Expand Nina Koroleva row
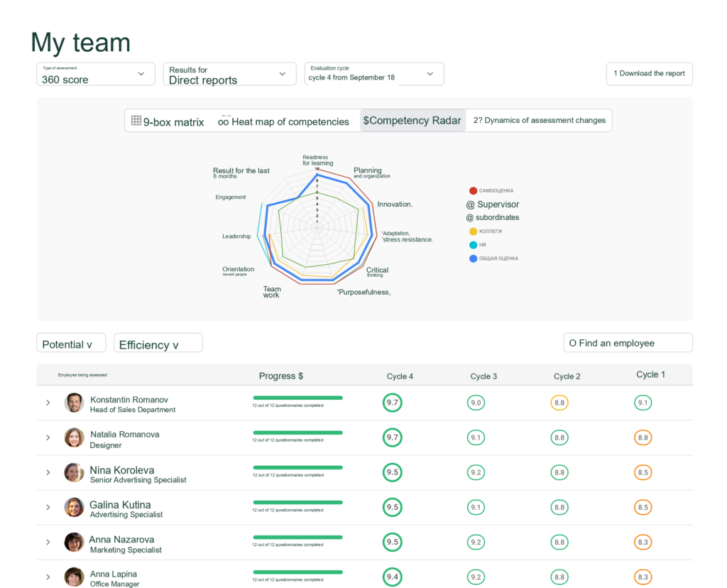727x588 pixels. click(x=48, y=472)
